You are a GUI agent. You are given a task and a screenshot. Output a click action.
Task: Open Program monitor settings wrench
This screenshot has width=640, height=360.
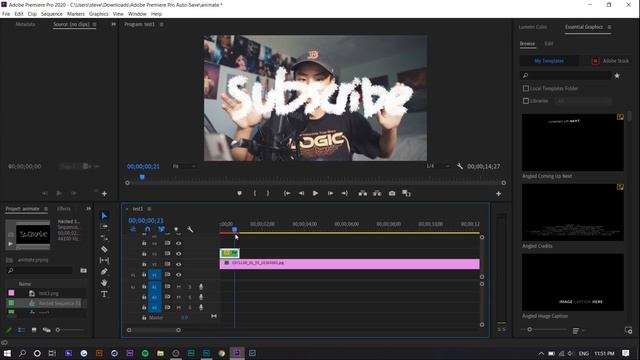(x=460, y=166)
